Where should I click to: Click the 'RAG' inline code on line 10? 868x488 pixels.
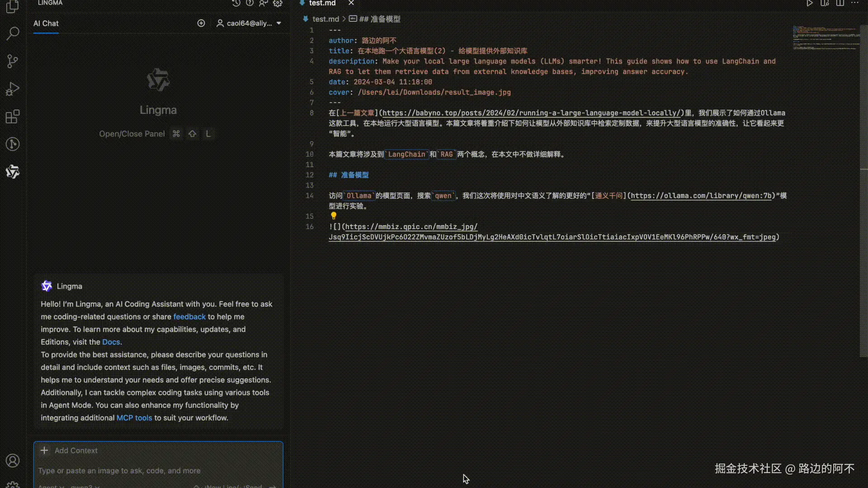[x=446, y=155]
